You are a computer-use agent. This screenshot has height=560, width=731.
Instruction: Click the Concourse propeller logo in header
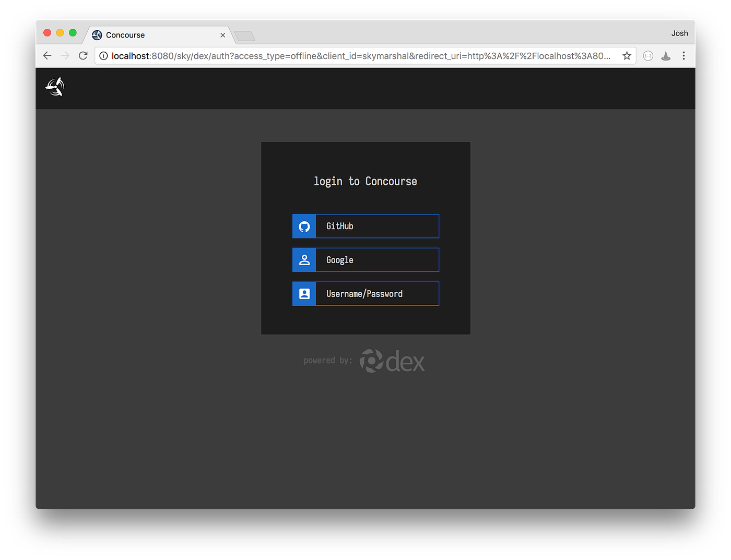coord(55,87)
